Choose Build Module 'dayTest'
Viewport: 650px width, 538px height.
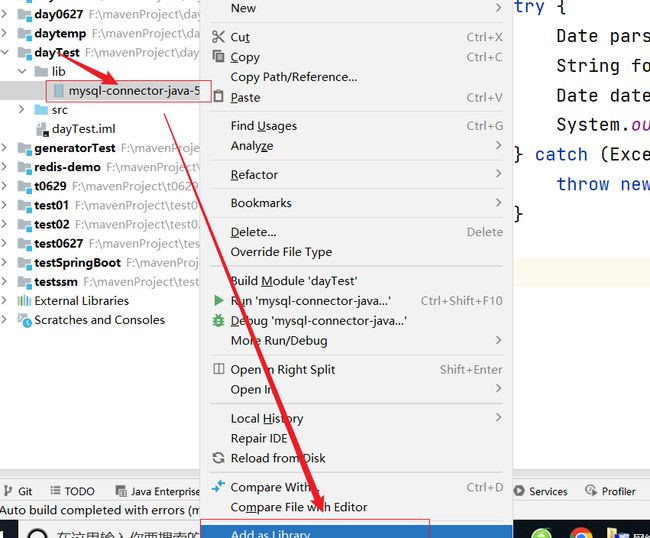tap(357, 281)
